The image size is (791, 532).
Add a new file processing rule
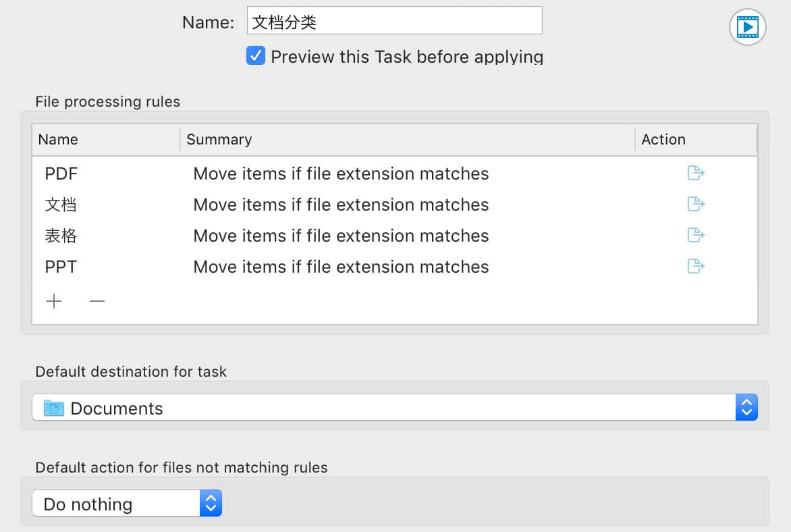point(54,301)
